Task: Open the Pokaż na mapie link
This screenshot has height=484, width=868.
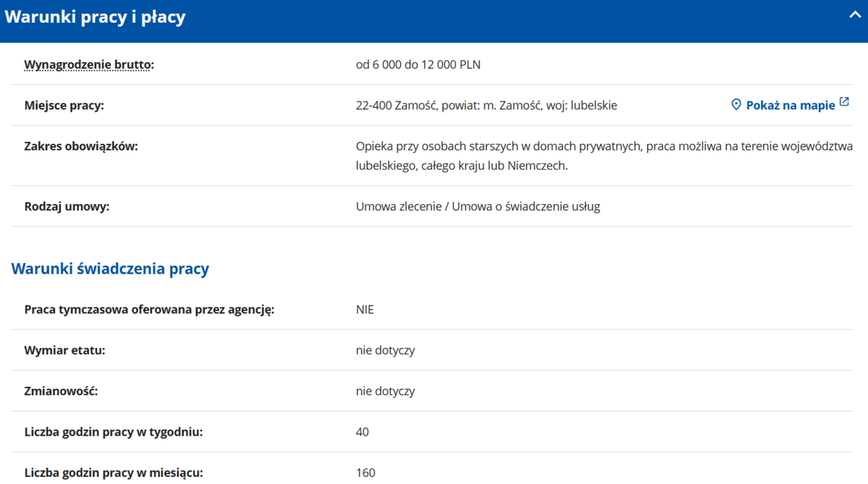Action: tap(790, 105)
